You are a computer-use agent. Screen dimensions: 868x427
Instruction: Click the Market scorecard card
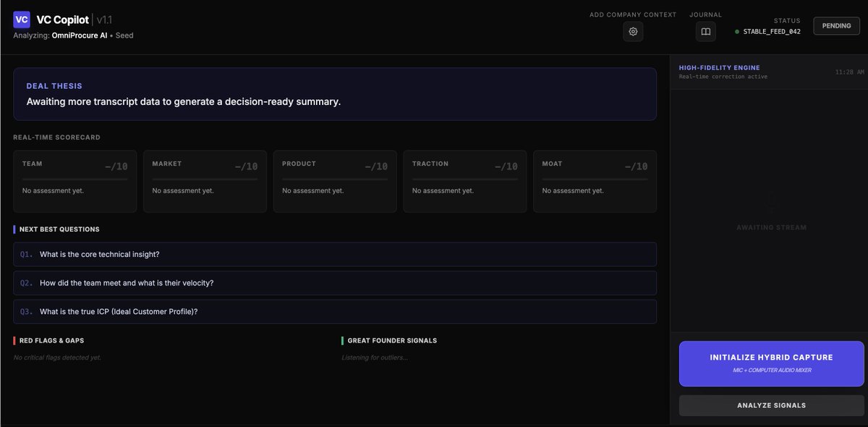pos(205,181)
